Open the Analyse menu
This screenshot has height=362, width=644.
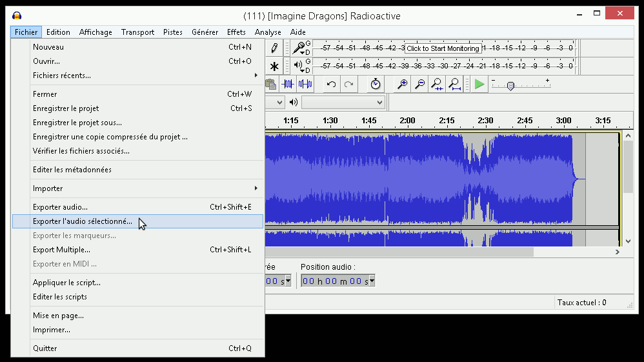point(268,32)
